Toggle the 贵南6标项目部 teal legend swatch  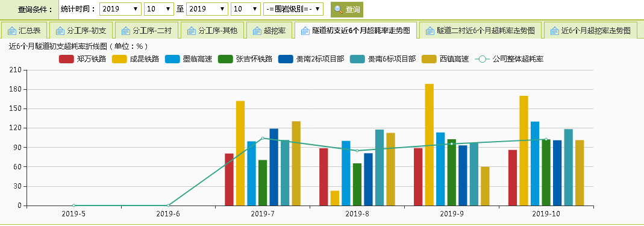(x=357, y=59)
